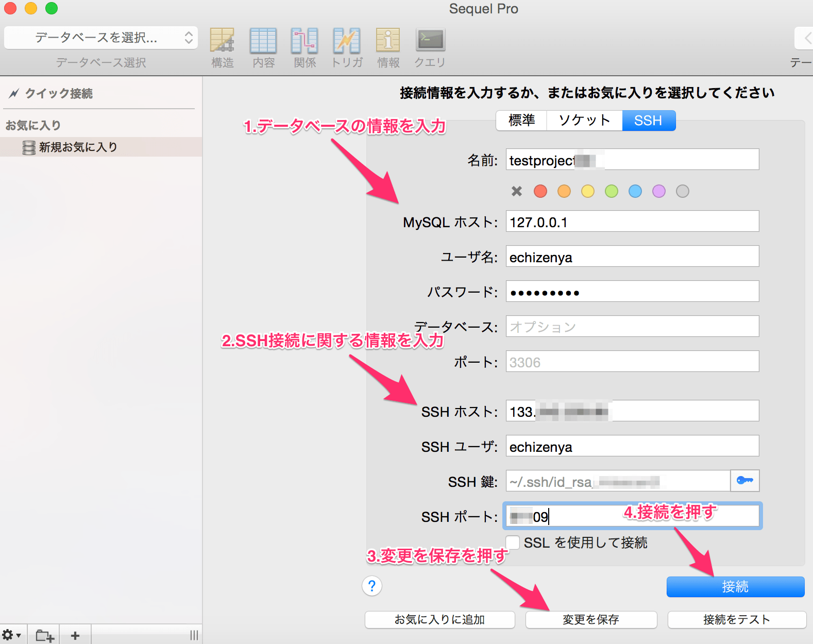Screen dimensions: 813x644
Task: Pick the purple color label
Action: (x=659, y=191)
